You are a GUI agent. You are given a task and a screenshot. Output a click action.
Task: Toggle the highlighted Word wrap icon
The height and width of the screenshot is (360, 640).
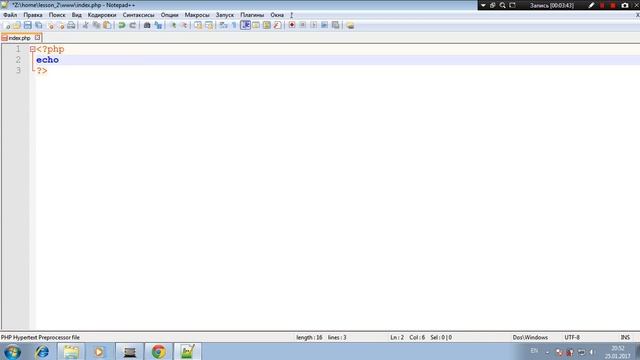[x=245, y=25]
